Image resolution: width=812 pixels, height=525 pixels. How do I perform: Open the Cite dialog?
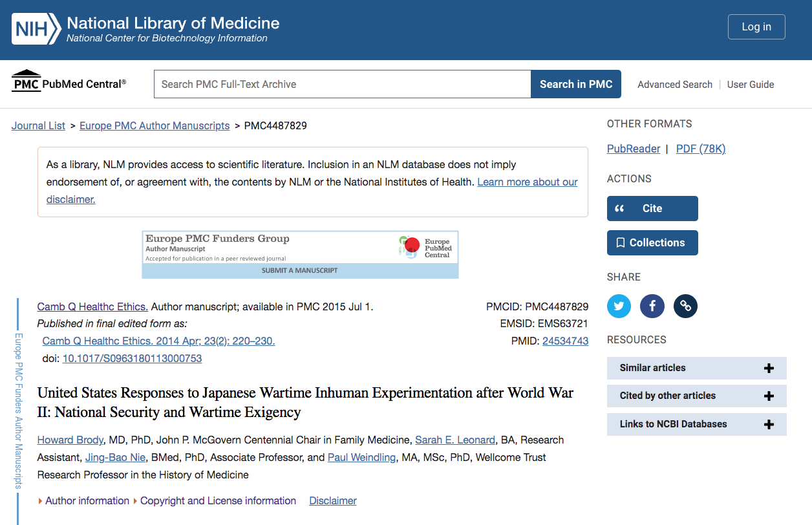[x=652, y=208]
